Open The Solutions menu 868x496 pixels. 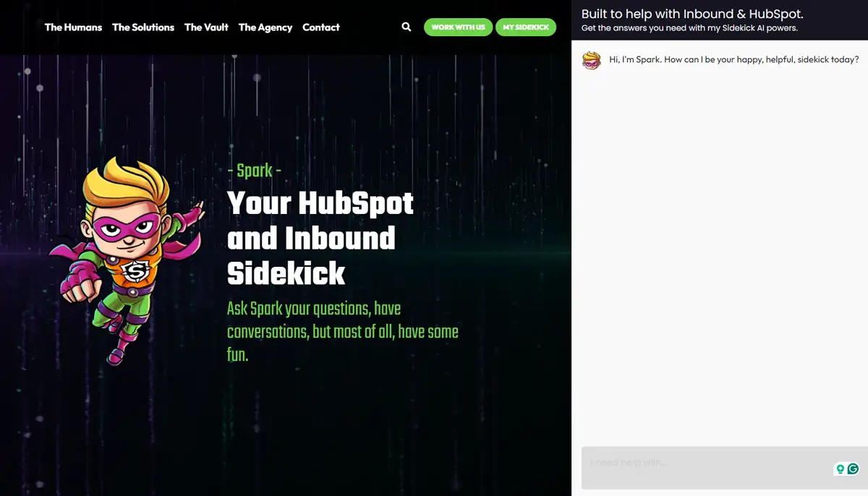coord(143,27)
